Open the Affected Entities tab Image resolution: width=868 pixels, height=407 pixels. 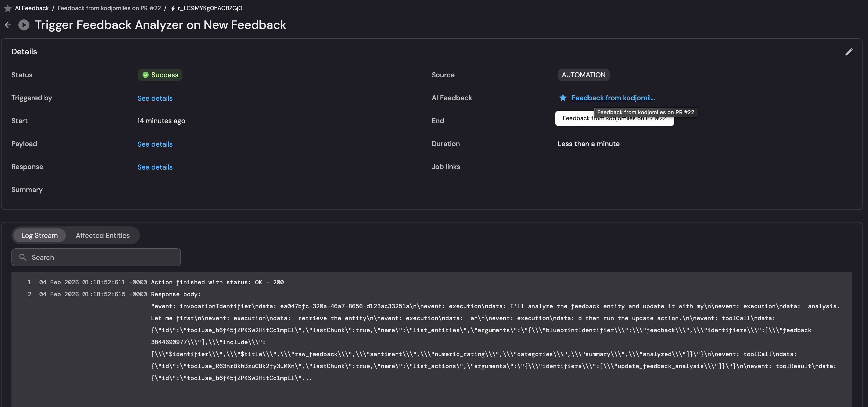point(102,235)
